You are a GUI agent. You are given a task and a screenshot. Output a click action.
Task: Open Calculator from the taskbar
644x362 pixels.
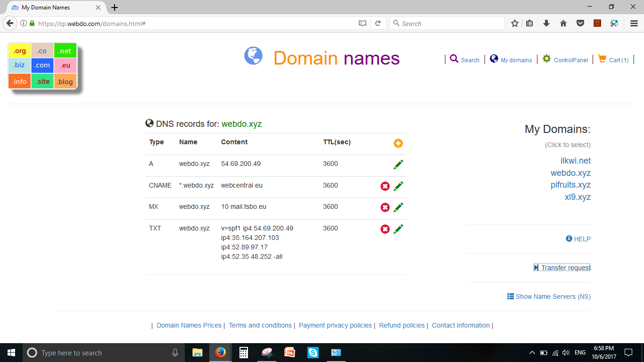[244, 353]
